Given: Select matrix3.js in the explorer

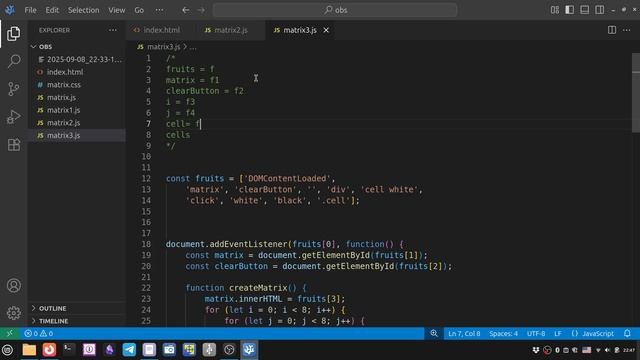Looking at the screenshot, I should click(76, 135).
